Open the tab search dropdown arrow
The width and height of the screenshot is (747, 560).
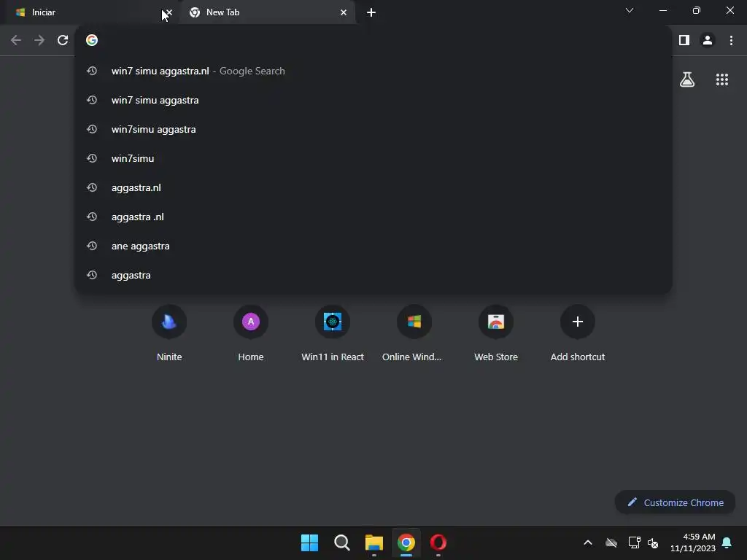coord(630,10)
